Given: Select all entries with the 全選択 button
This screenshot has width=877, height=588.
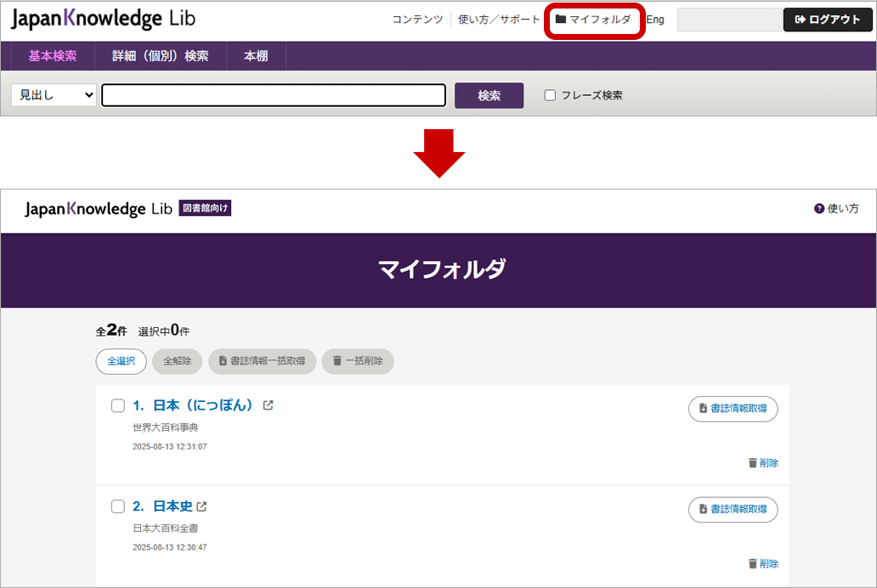Looking at the screenshot, I should click(121, 361).
